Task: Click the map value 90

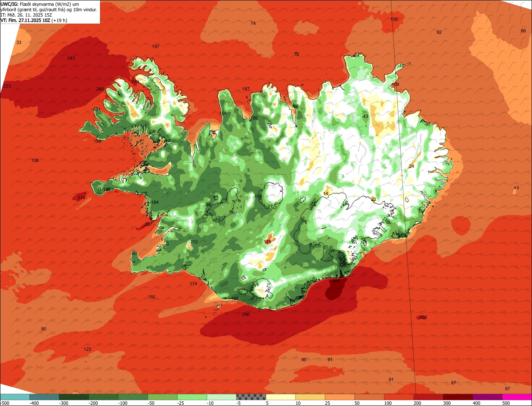Action: click(304, 360)
